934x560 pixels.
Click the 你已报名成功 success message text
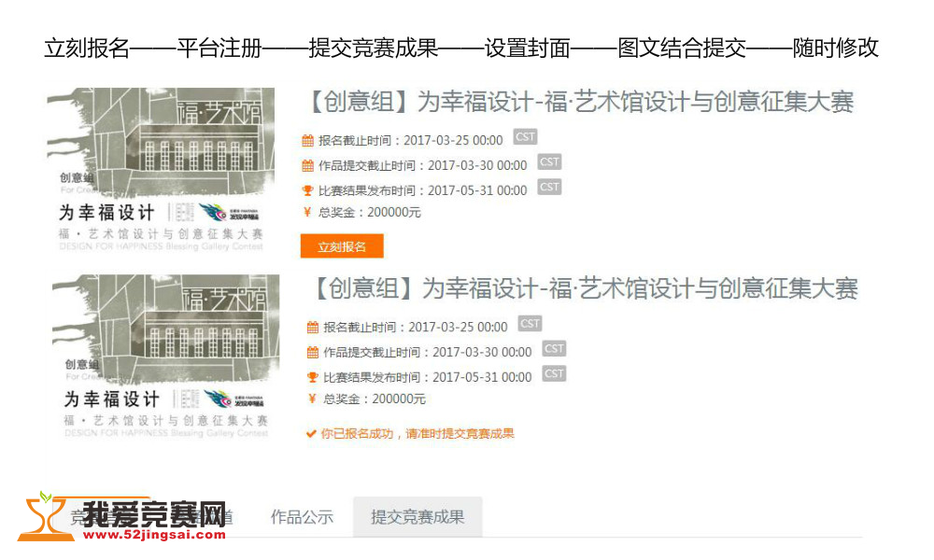[417, 434]
